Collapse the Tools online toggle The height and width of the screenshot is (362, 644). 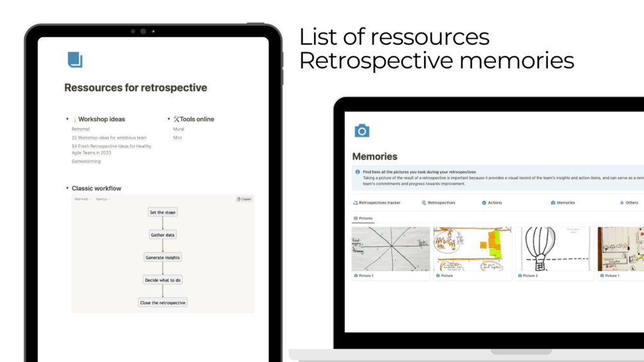tap(169, 119)
